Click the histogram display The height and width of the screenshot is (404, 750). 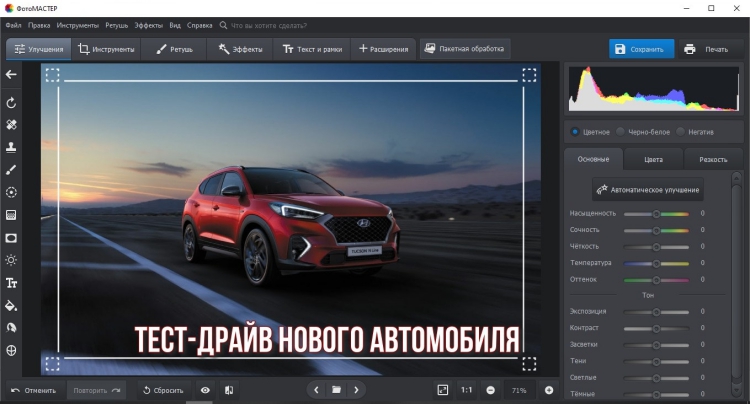tap(654, 89)
